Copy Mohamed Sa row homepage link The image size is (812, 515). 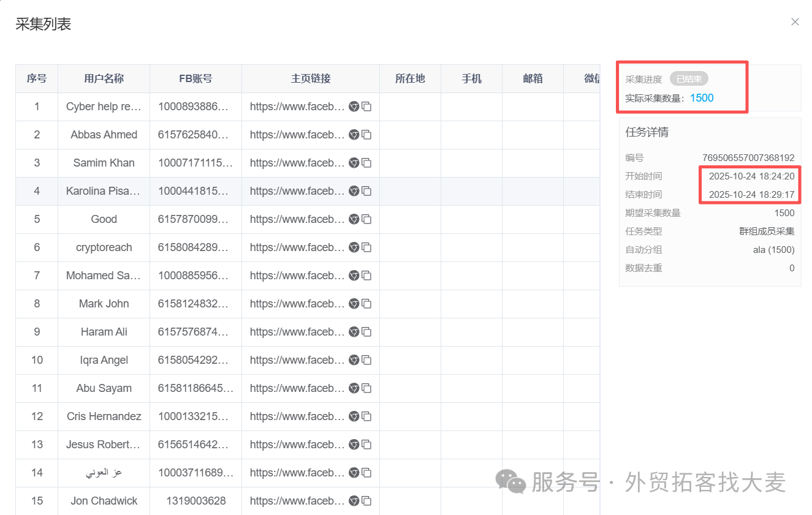tap(366, 276)
